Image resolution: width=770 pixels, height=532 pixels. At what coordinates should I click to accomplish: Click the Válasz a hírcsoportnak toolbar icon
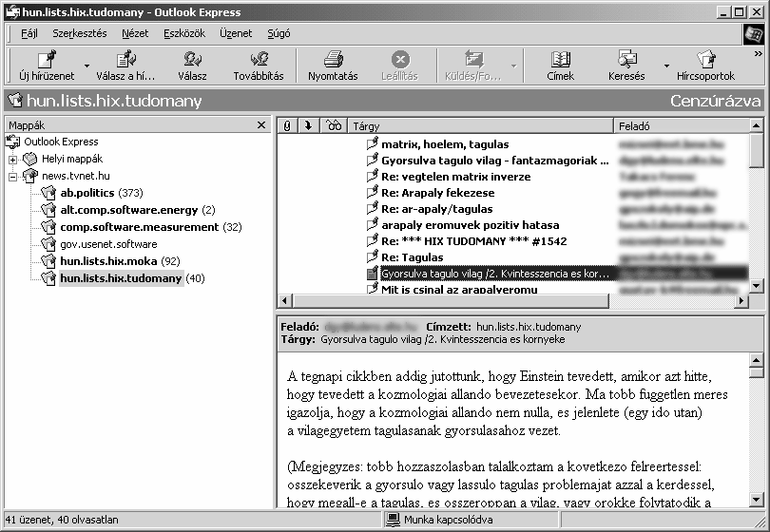(125, 60)
